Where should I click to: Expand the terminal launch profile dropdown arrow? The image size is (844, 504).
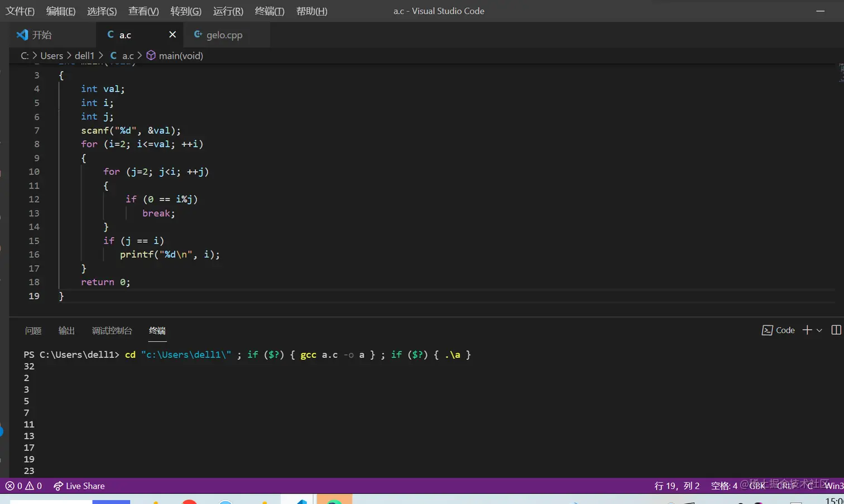pos(819,330)
